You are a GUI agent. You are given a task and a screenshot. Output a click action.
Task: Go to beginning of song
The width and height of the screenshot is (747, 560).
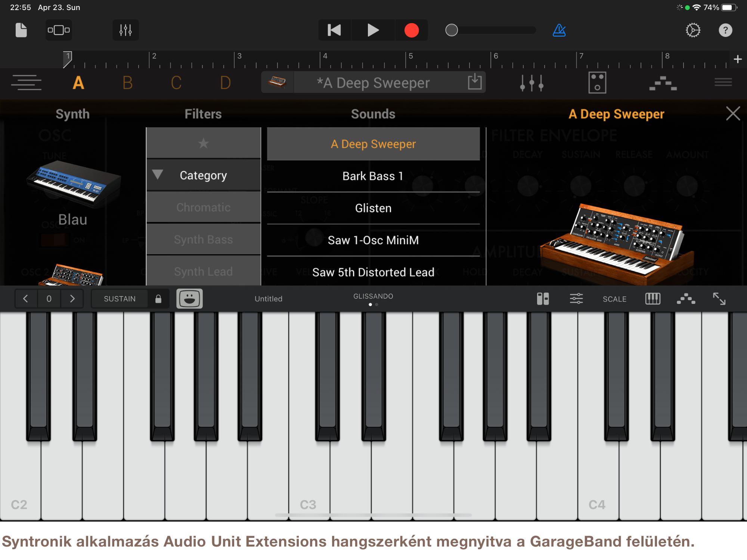334,30
